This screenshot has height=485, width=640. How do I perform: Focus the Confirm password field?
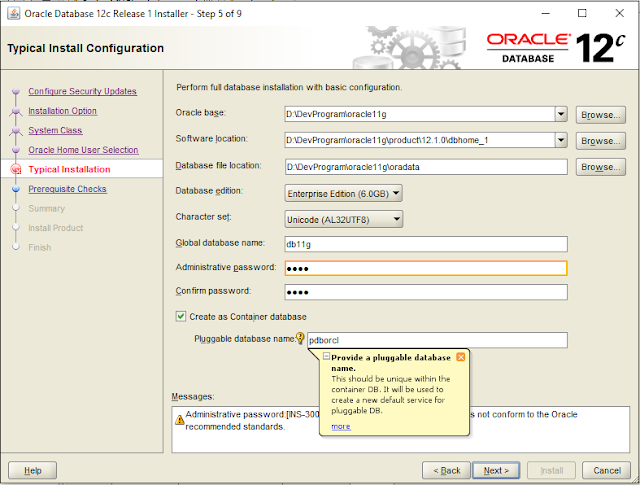click(426, 292)
